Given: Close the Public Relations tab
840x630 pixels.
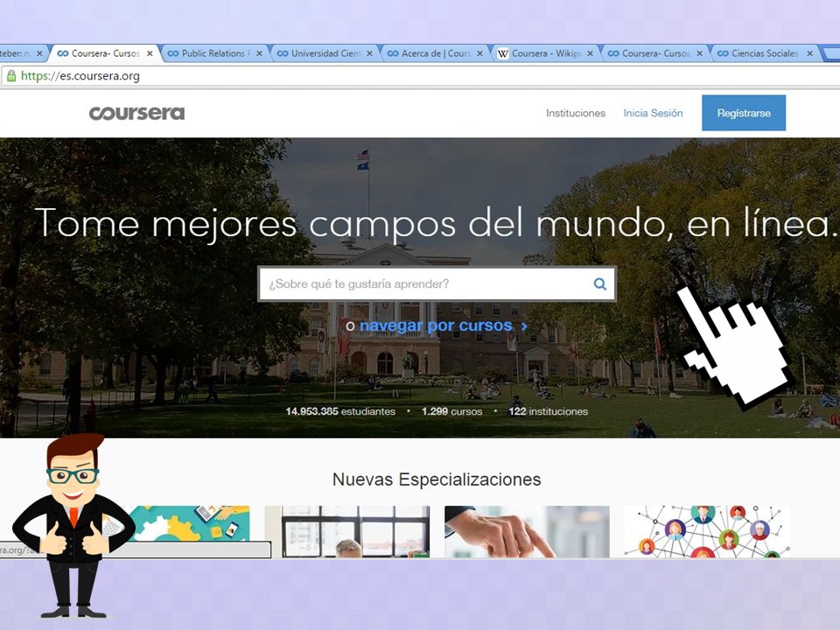Looking at the screenshot, I should click(x=259, y=53).
